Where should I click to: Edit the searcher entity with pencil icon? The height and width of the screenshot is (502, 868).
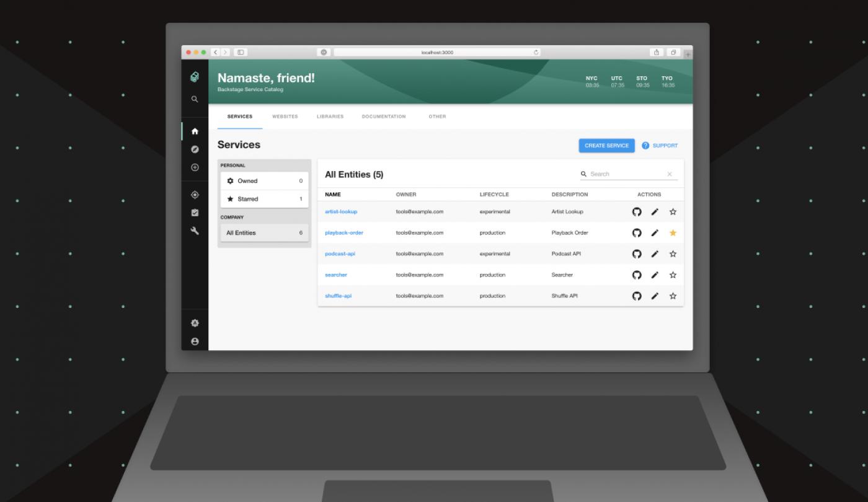[655, 275]
